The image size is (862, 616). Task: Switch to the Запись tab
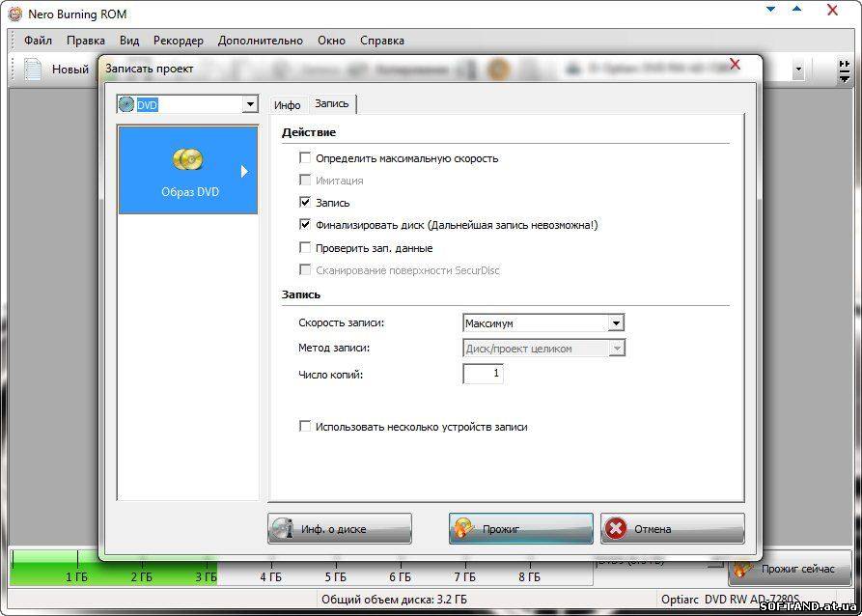click(331, 104)
